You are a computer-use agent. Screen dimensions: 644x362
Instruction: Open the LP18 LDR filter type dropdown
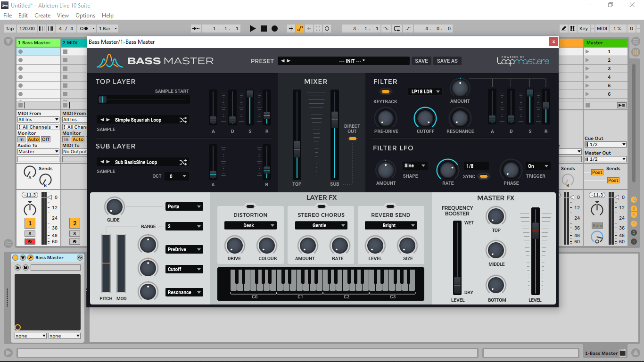coord(425,91)
